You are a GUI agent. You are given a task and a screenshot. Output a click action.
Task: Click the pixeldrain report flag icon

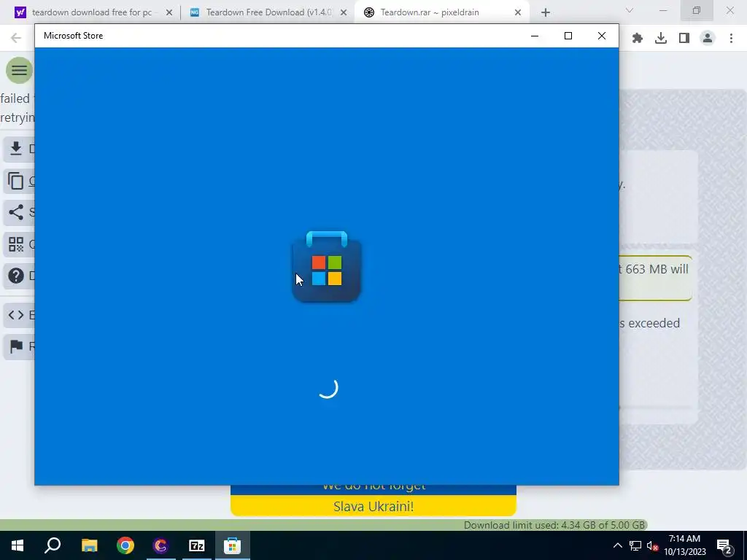click(x=16, y=346)
